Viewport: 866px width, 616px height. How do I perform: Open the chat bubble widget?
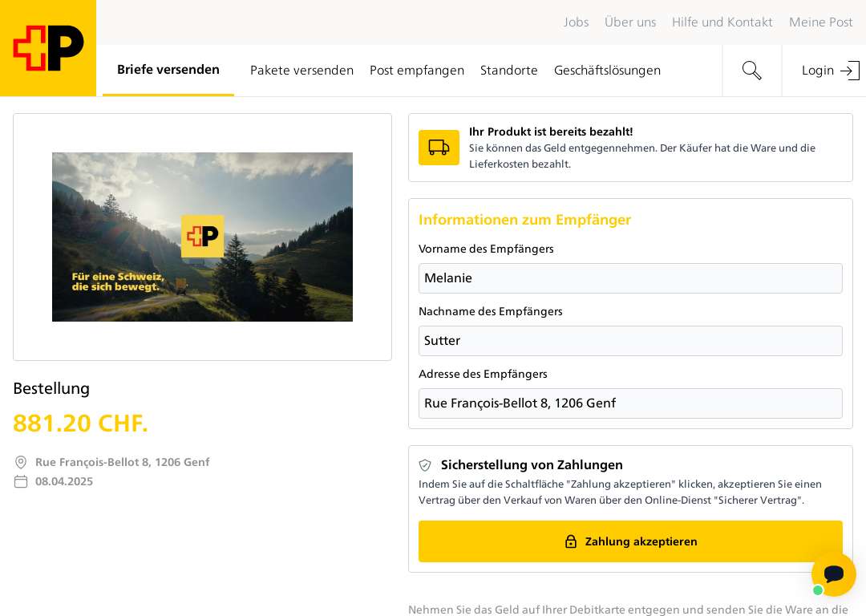point(833,574)
